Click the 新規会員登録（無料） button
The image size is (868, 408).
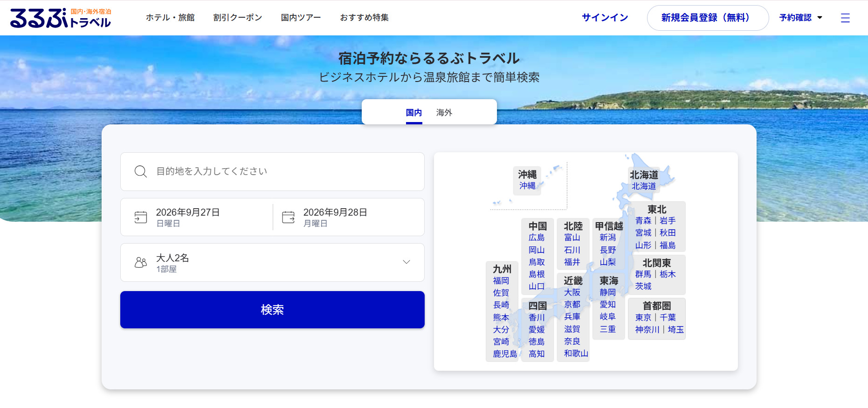(x=708, y=18)
